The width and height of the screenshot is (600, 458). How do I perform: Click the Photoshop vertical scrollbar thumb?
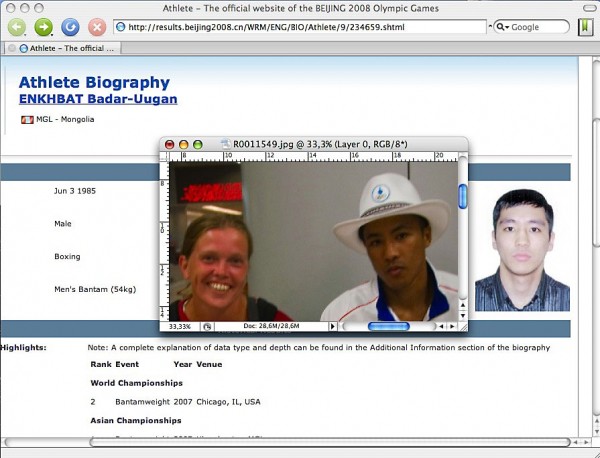coord(463,197)
